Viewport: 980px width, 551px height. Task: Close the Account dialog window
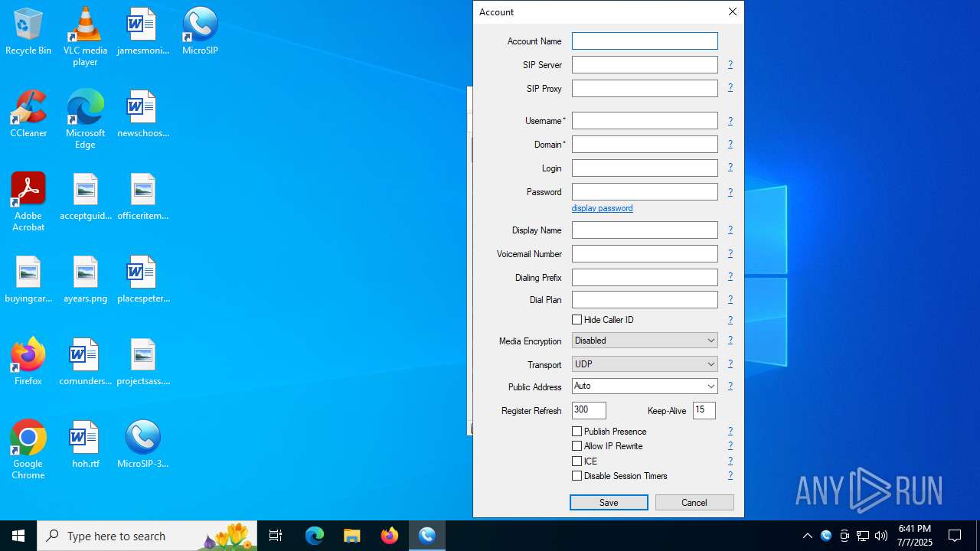(733, 11)
